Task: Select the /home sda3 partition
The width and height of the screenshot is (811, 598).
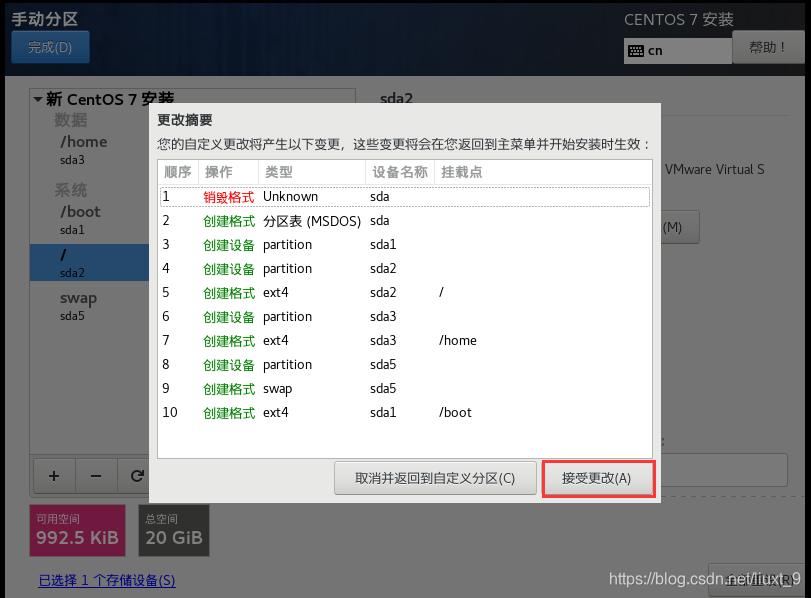Action: (82, 150)
